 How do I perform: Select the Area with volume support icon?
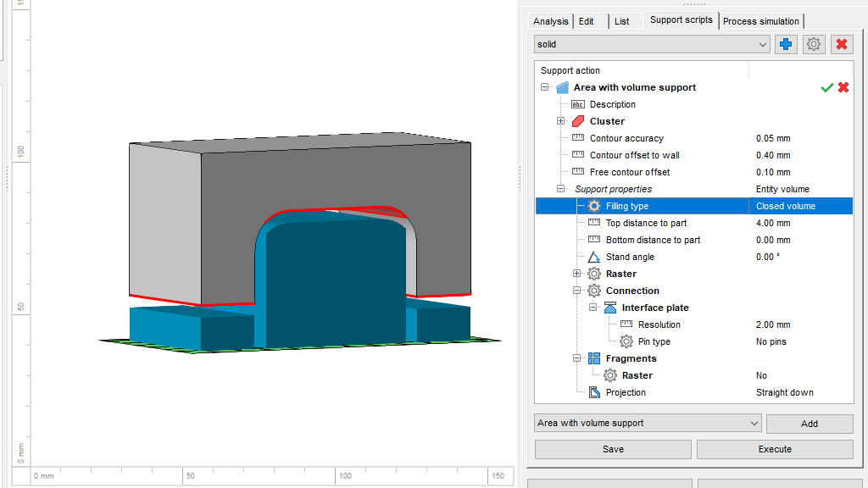click(562, 86)
